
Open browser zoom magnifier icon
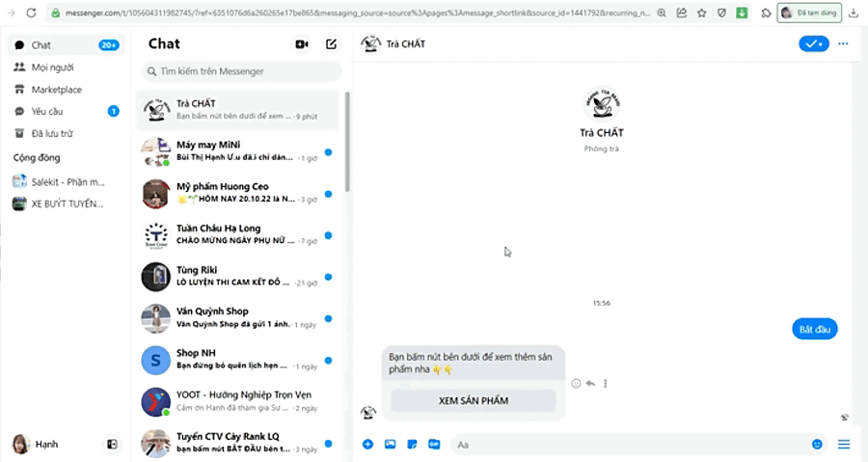tap(662, 13)
